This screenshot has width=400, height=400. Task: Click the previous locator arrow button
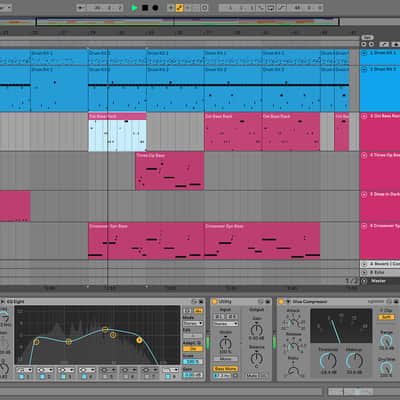point(364,44)
